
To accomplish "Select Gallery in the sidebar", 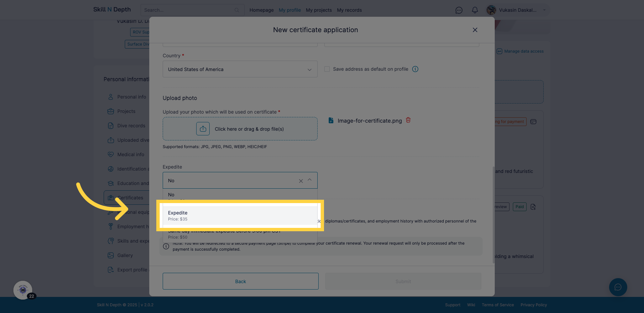I will click(x=125, y=255).
